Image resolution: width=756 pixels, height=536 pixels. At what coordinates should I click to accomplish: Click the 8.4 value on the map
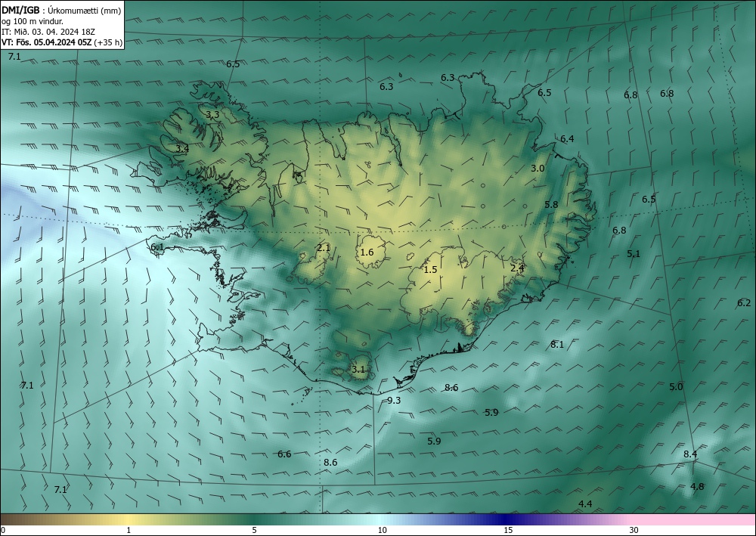690,454
